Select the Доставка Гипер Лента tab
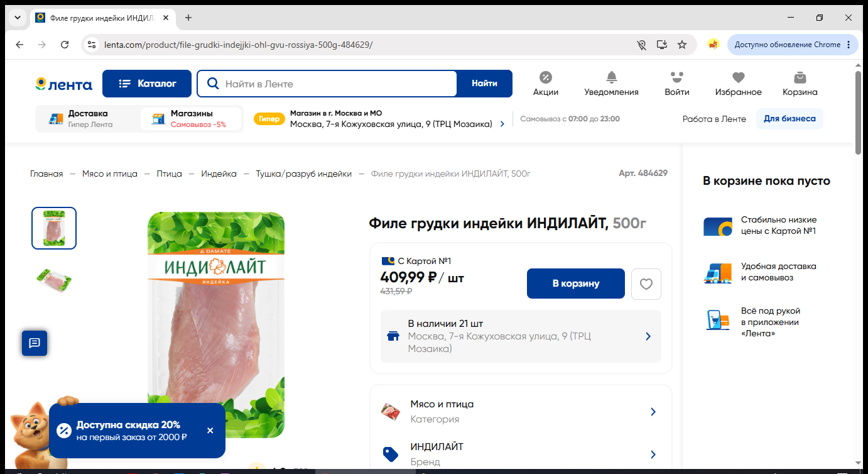The height and width of the screenshot is (474, 868). click(x=88, y=119)
